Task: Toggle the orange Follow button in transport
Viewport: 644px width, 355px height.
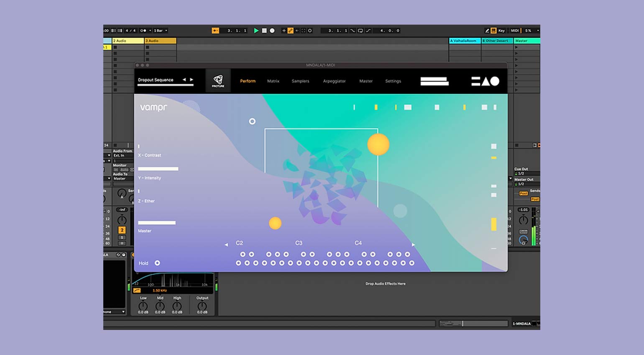Action: (x=215, y=30)
